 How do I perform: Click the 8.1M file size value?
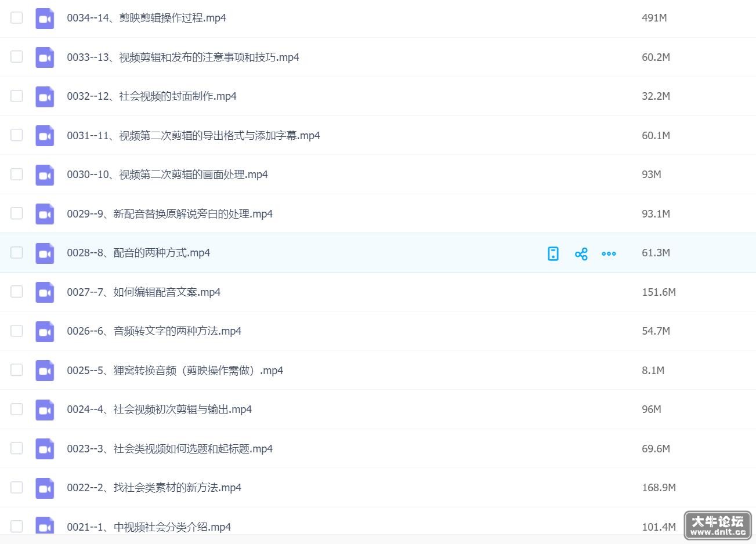tap(653, 371)
